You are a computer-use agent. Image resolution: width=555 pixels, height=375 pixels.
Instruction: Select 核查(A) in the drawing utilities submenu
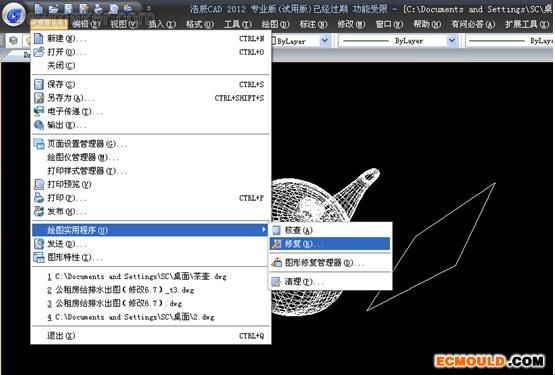pos(330,231)
